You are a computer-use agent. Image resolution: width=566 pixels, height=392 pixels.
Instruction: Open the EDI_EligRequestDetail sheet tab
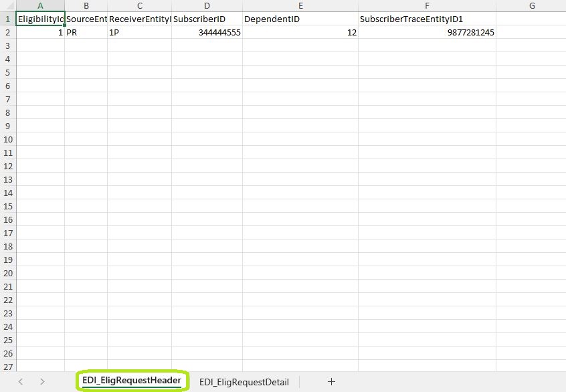point(244,382)
